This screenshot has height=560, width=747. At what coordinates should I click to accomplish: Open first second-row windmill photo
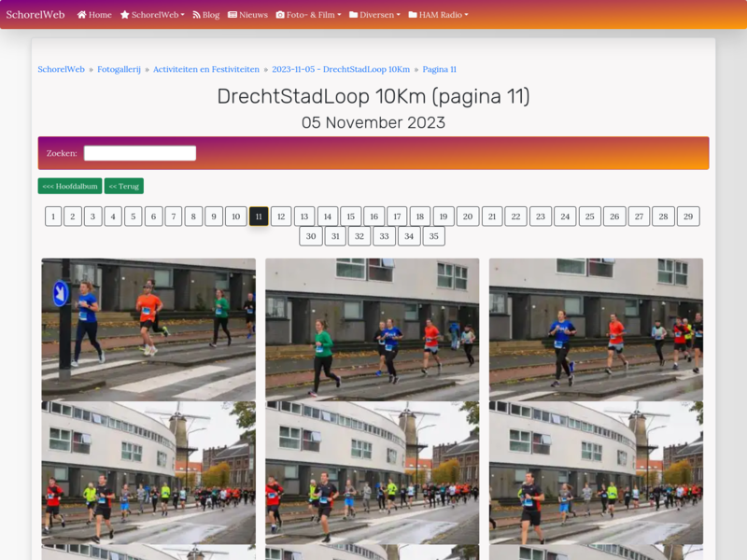click(148, 472)
